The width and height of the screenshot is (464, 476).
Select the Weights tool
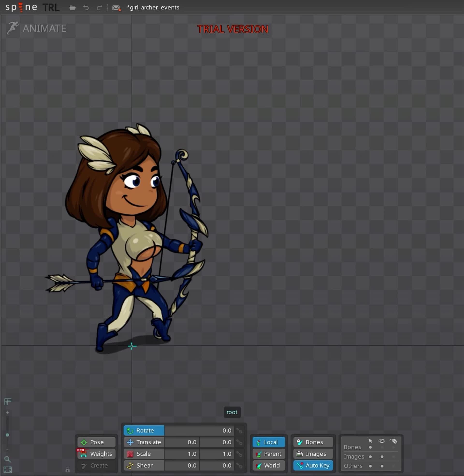tap(96, 454)
